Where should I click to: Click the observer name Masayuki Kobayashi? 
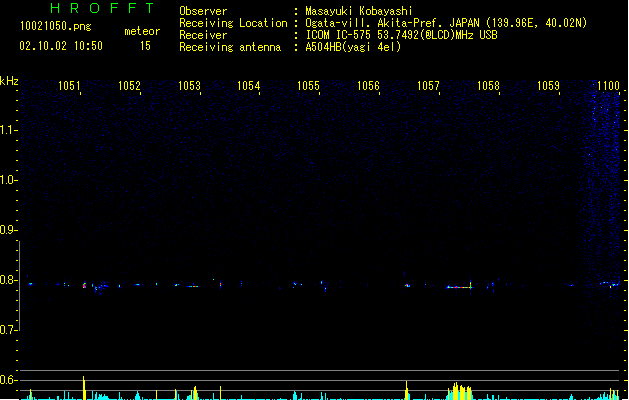[x=359, y=11]
